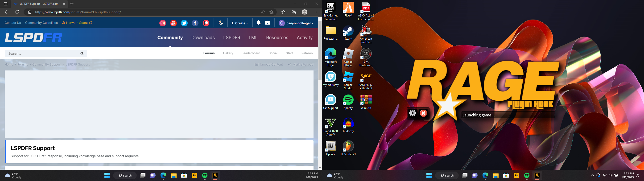Open the canyonbollinger account dropdown
This screenshot has width=644, height=181.
[x=296, y=23]
